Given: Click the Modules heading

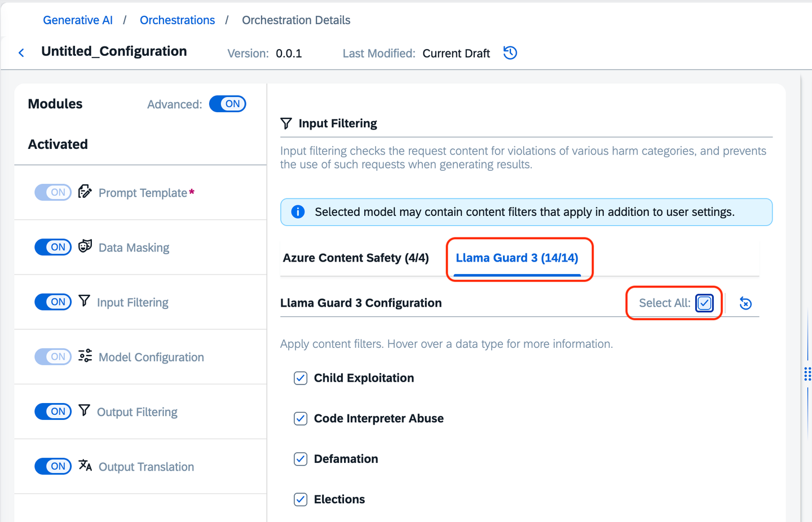Looking at the screenshot, I should [55, 104].
